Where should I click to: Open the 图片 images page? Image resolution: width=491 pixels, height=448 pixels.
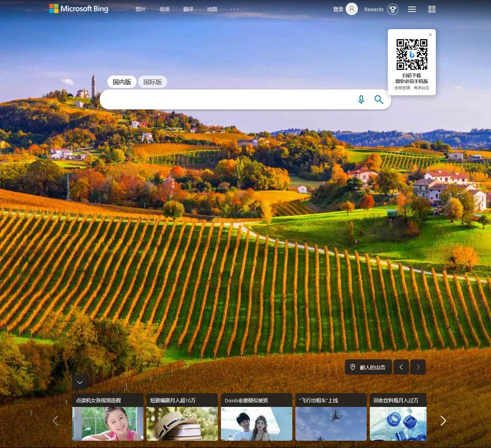point(141,9)
